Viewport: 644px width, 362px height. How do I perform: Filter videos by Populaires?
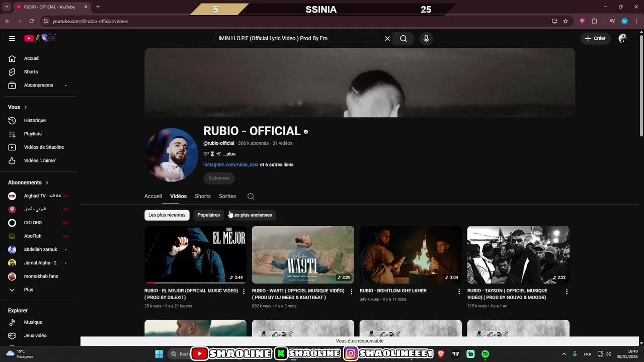click(209, 215)
